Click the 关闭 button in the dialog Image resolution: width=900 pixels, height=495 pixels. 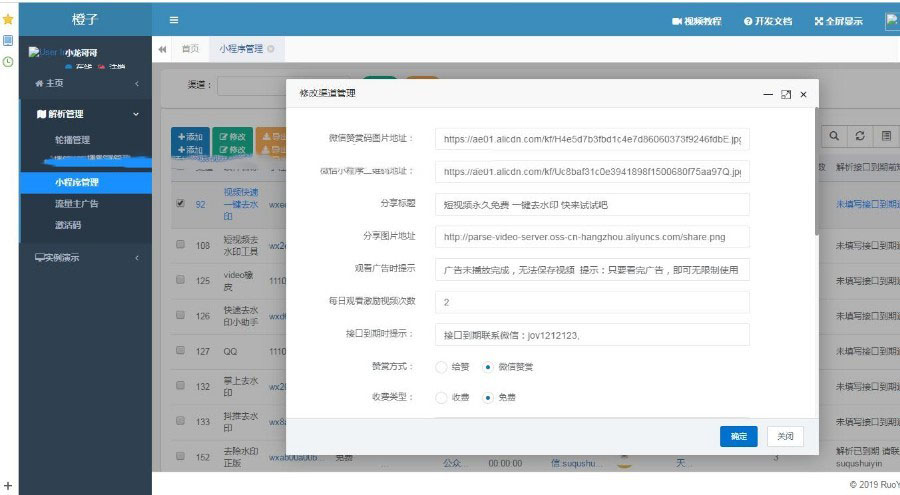coord(785,436)
